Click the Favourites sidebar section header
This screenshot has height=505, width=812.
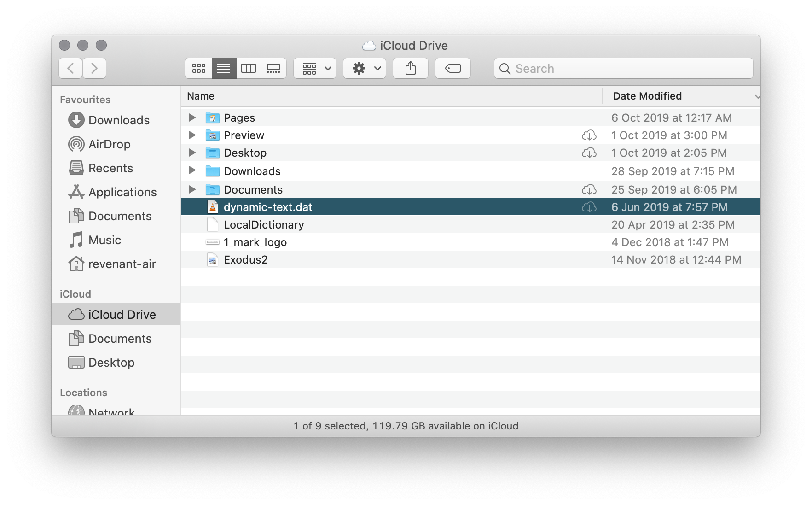(85, 100)
